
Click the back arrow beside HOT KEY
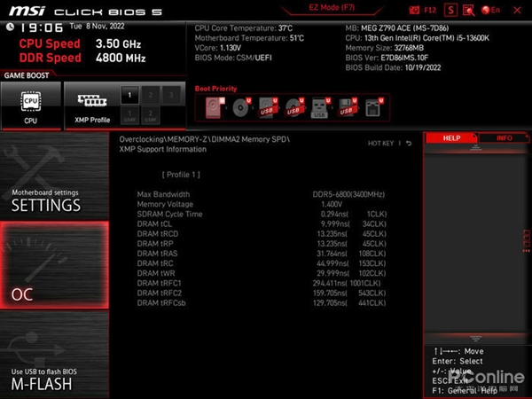(x=409, y=144)
